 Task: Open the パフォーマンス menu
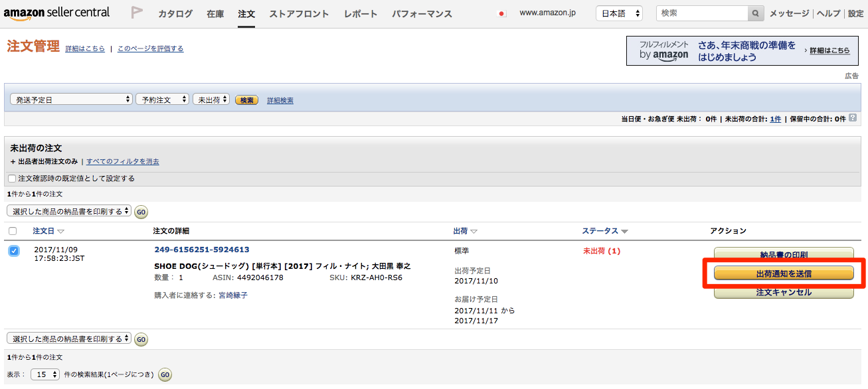[422, 14]
